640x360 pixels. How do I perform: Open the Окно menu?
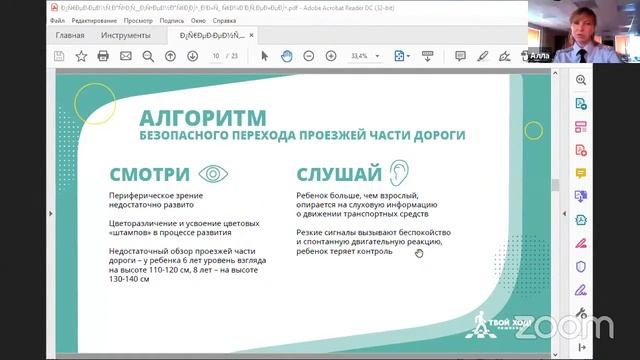pos(198,20)
